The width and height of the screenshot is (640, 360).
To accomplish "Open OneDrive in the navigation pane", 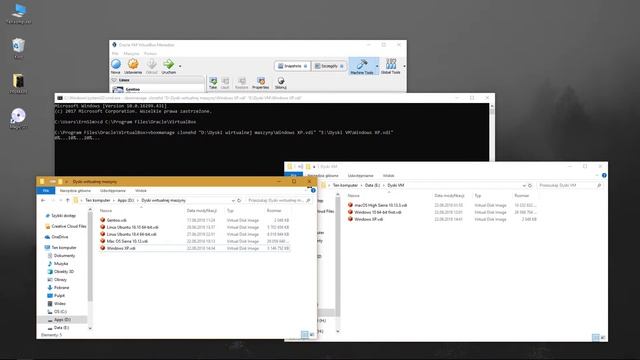I will 60,237.
